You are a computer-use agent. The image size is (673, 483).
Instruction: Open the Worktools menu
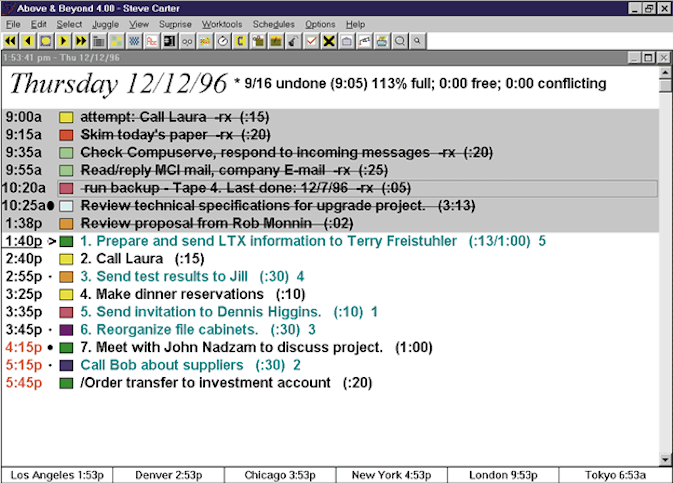221,24
